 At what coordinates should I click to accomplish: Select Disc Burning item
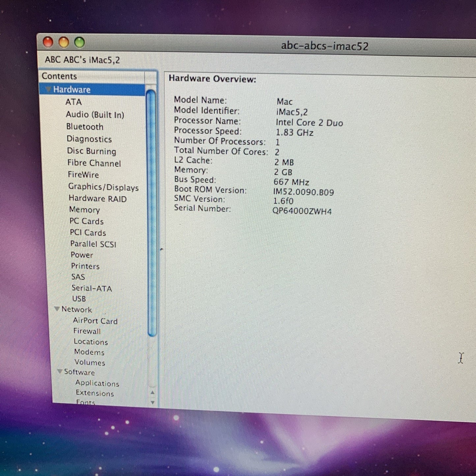click(92, 151)
